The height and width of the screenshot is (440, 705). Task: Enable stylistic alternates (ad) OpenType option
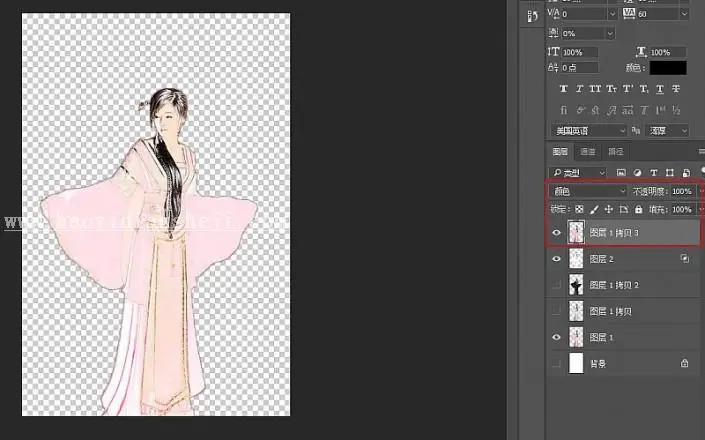pyautogui.click(x=628, y=110)
